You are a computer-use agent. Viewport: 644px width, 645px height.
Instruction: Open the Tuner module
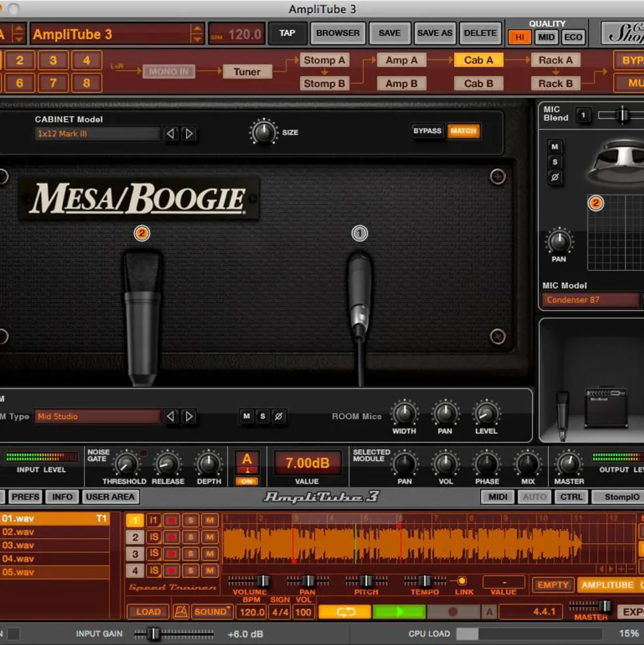247,71
